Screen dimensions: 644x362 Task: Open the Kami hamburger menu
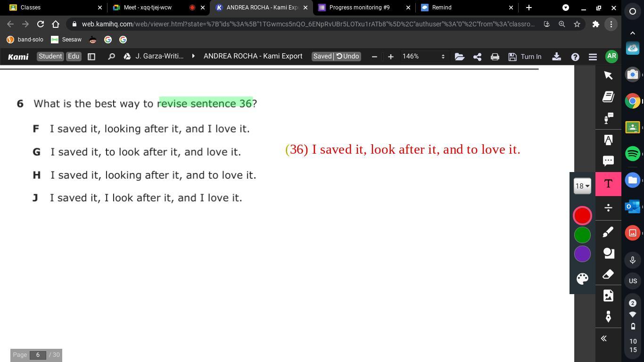pos(593,57)
